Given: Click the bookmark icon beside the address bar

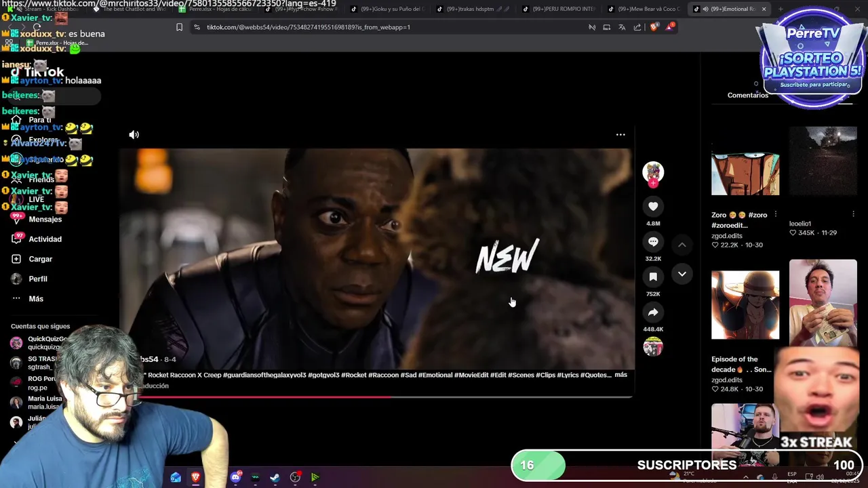Looking at the screenshot, I should [x=179, y=27].
